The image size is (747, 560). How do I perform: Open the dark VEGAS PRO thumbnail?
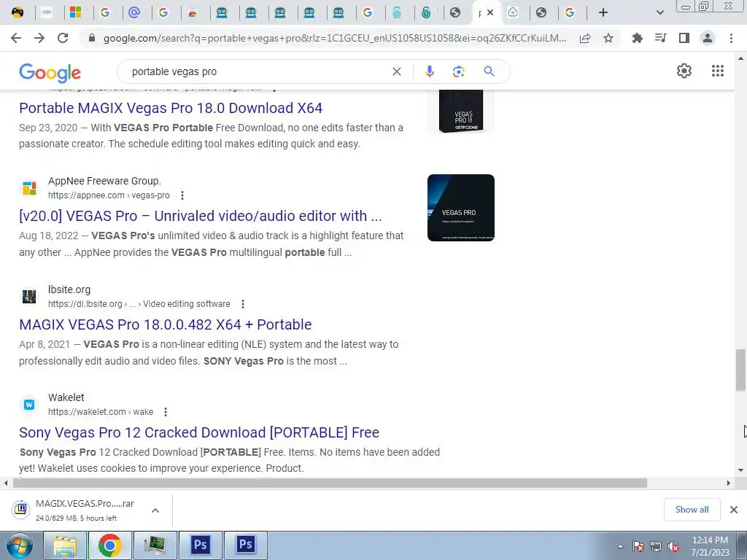(x=461, y=208)
